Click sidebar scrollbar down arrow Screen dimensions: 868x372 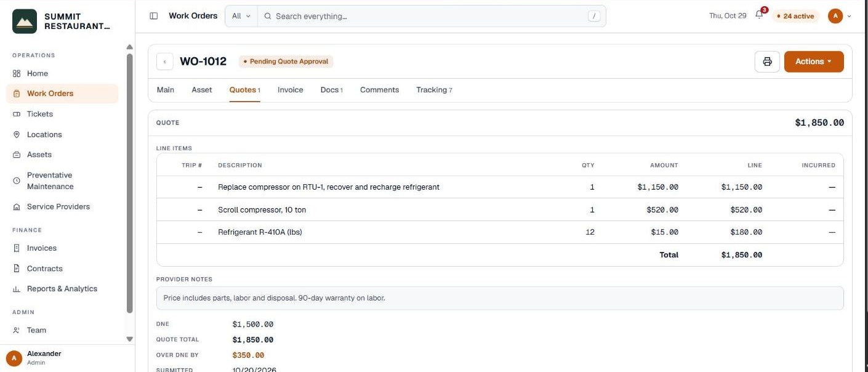129,339
